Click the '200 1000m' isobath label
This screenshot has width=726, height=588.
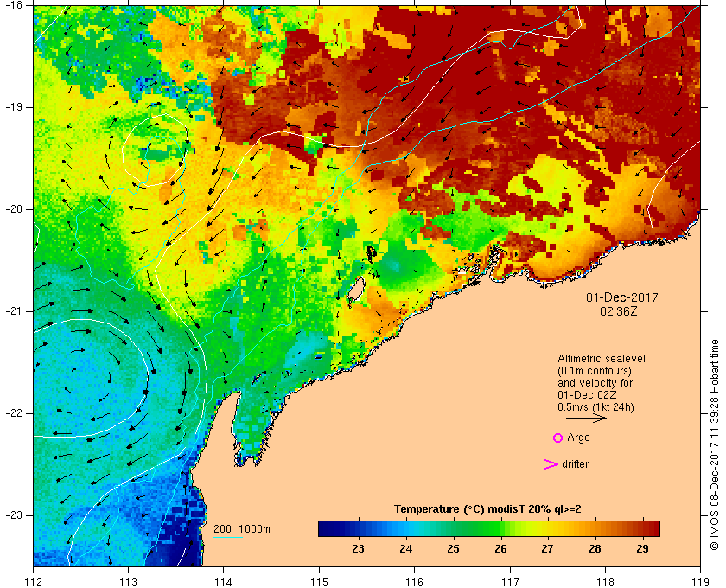[x=242, y=529]
